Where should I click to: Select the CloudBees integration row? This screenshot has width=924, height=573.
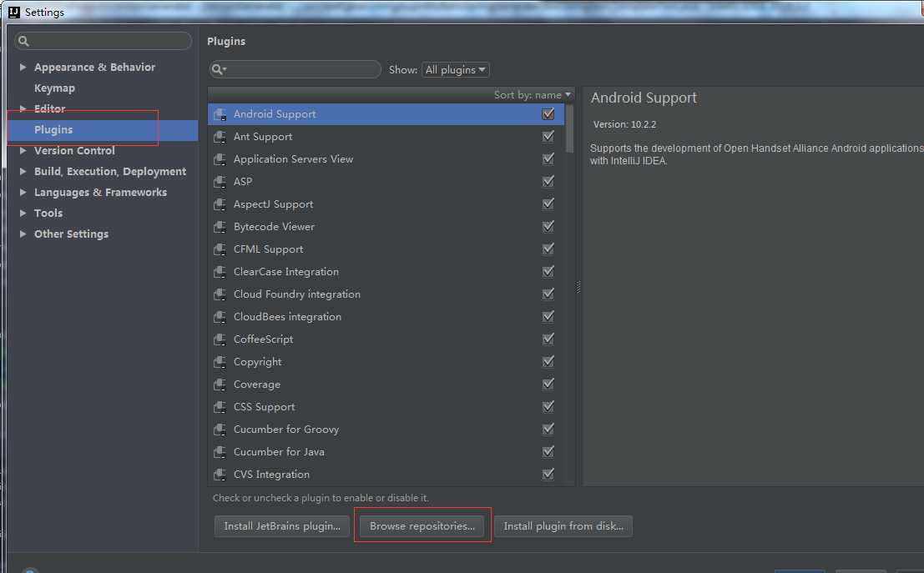386,317
